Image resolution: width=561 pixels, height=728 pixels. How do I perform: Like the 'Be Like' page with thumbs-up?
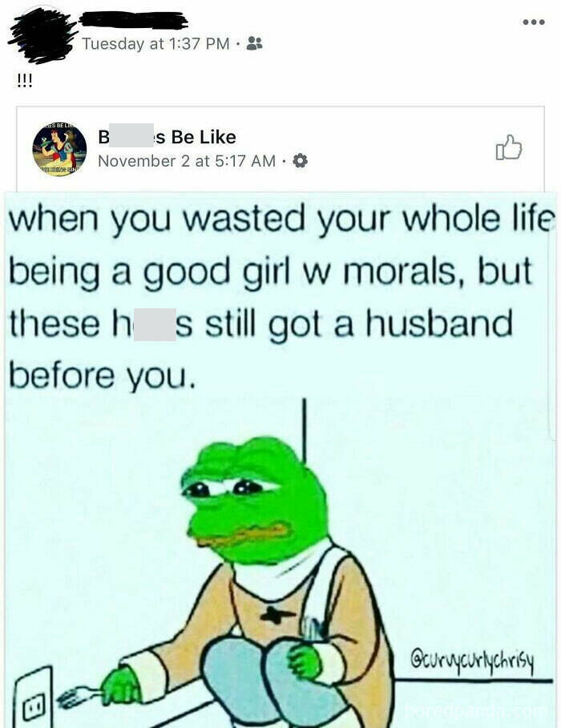point(509,147)
